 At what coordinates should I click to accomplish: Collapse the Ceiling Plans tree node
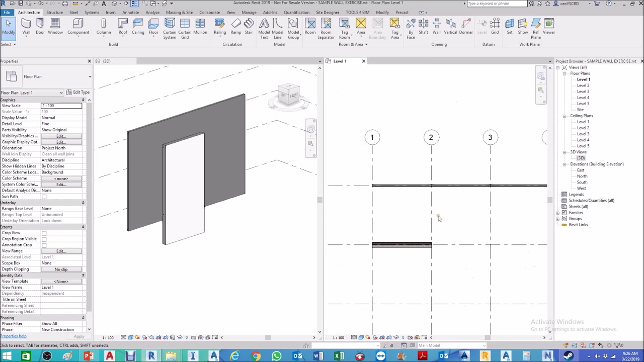[565, 116]
